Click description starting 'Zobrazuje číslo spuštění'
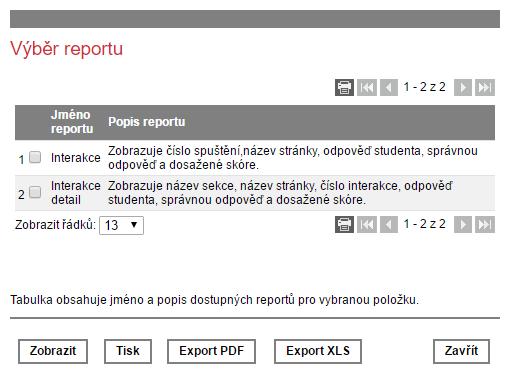The width and height of the screenshot is (510, 374). coord(293,158)
